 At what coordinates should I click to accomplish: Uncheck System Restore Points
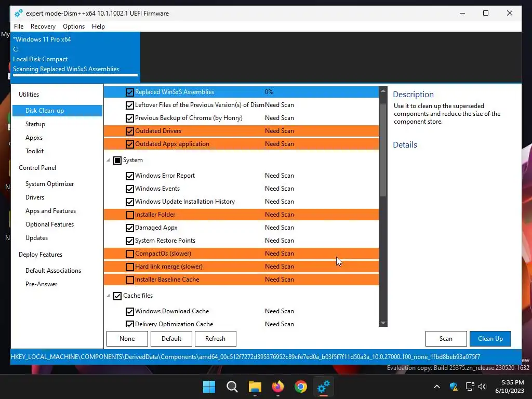[x=129, y=241]
